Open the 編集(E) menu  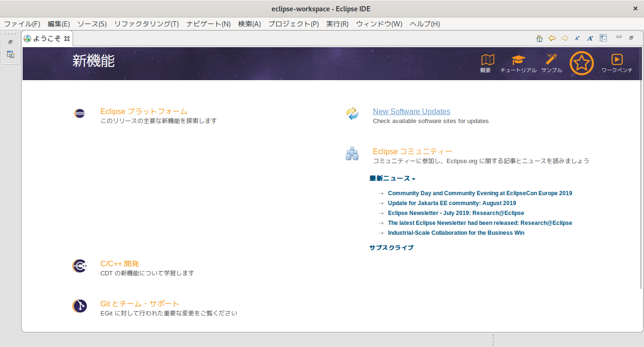pos(59,24)
